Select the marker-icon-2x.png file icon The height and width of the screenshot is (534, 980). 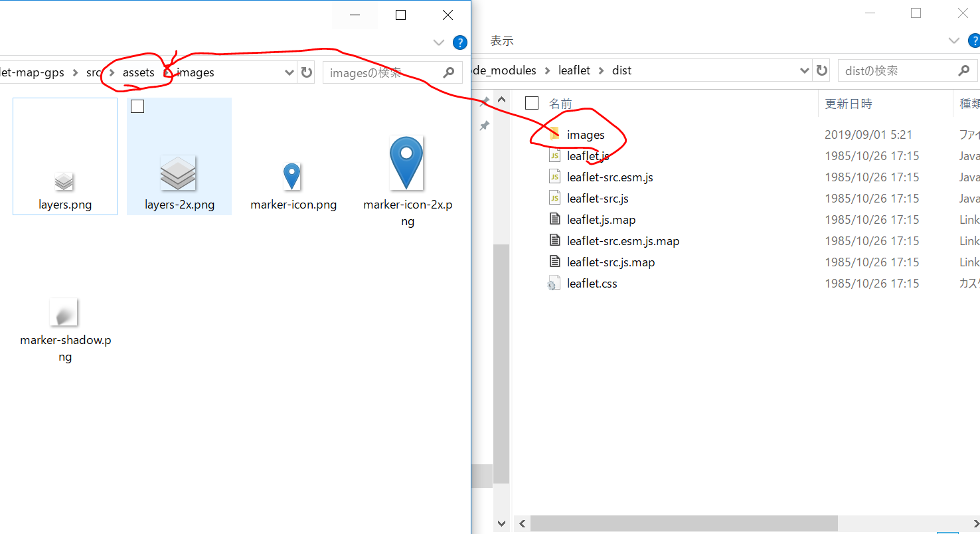tap(406, 163)
